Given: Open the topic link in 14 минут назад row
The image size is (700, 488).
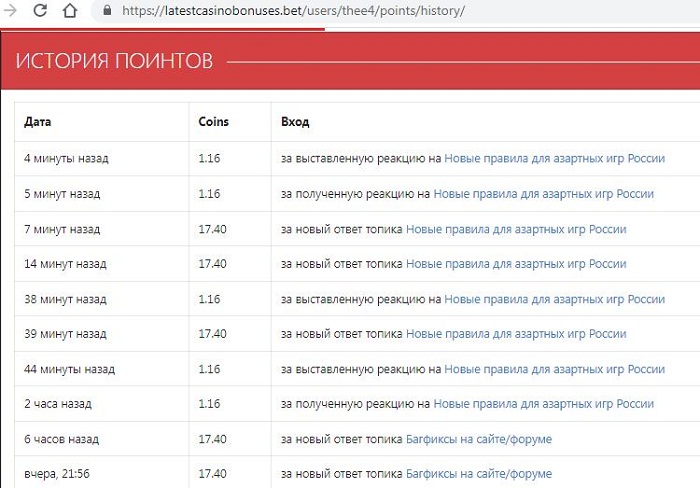Looking at the screenshot, I should (x=516, y=264).
